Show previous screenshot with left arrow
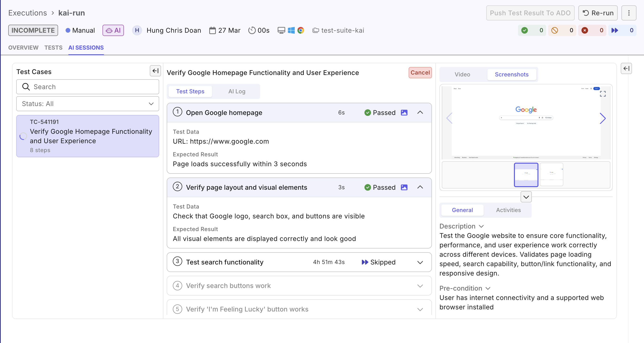 pyautogui.click(x=449, y=118)
